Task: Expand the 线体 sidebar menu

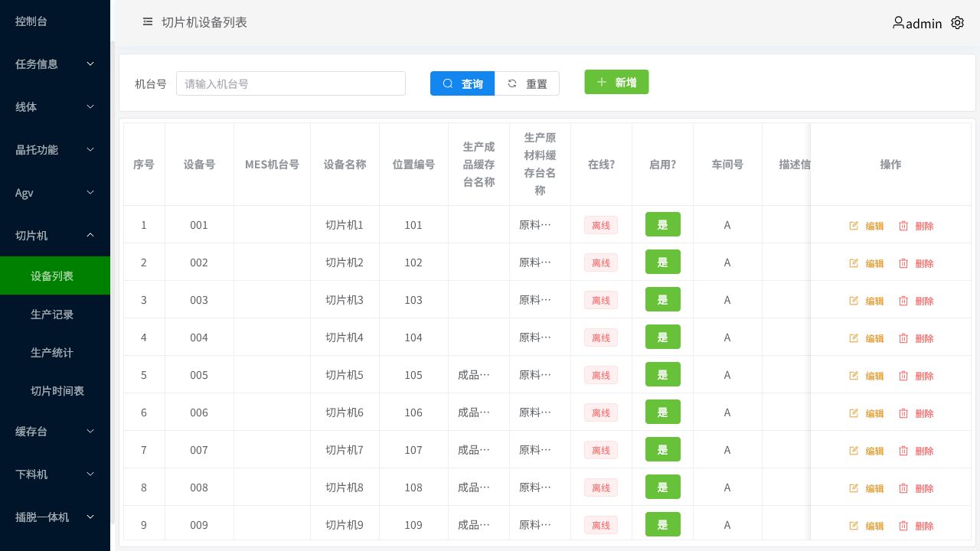Action: 55,107
